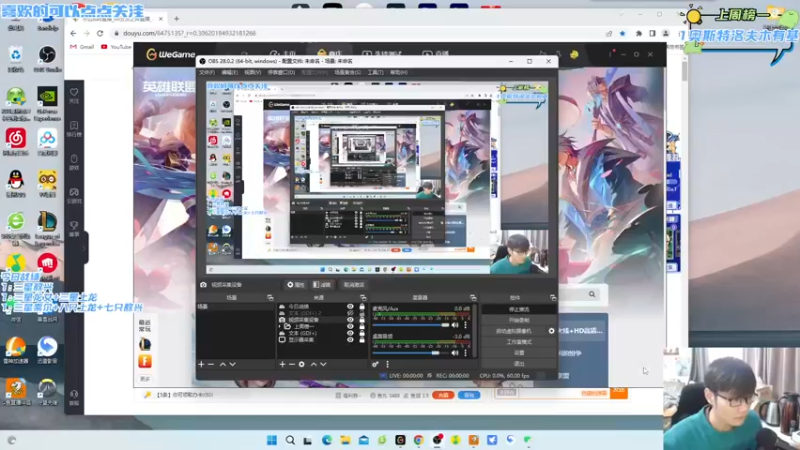Screen dimensions: 800x450
Task: Move scene down using Scenes dock arrow
Action: pos(232,364)
